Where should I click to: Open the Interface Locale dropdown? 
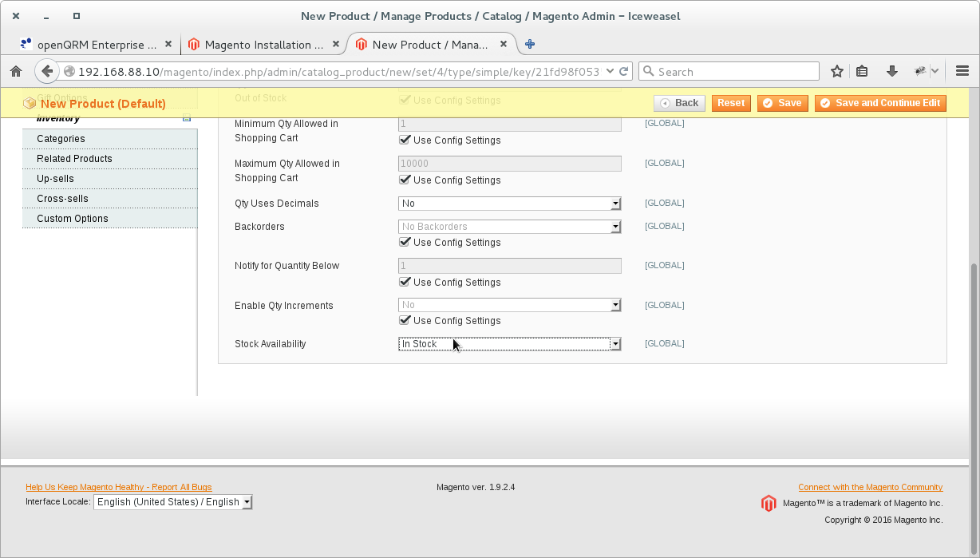click(x=173, y=502)
